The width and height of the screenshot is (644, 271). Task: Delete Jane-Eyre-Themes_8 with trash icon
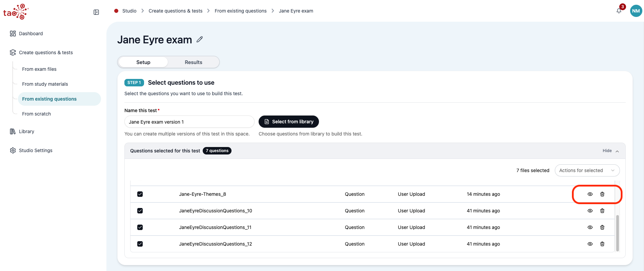pos(602,194)
